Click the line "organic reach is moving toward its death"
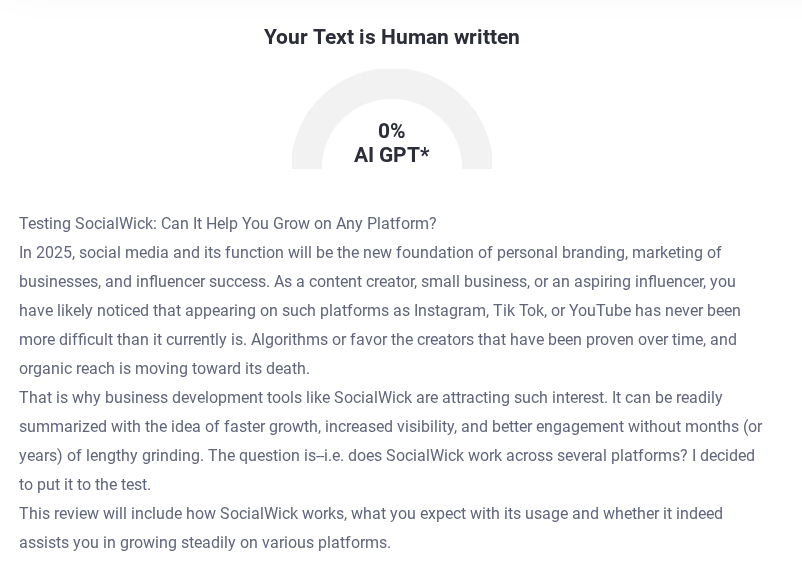The height and width of the screenshot is (562, 802). (x=164, y=368)
